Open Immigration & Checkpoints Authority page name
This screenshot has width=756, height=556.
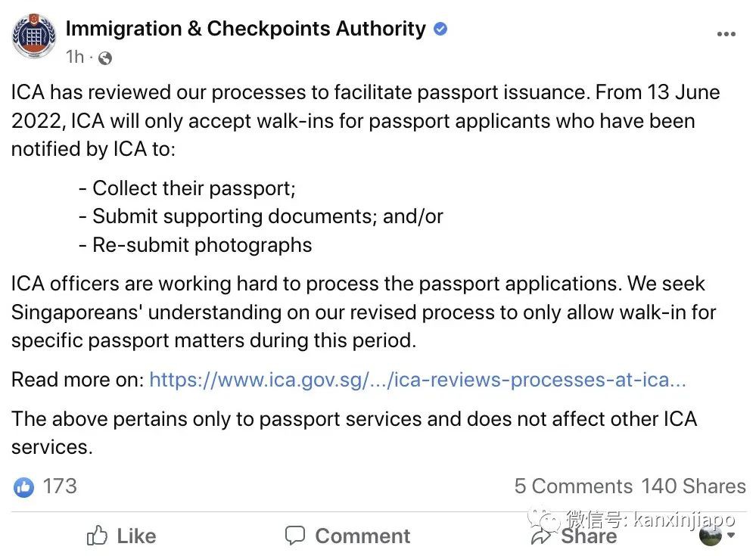tap(245, 29)
